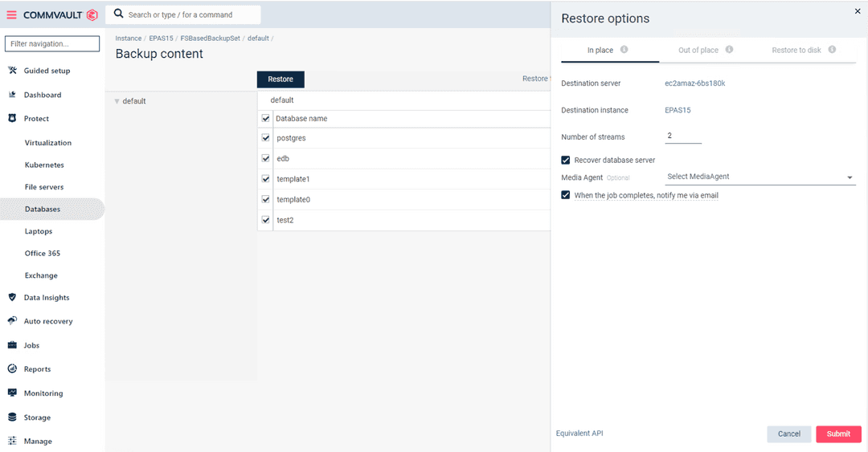The height and width of the screenshot is (452, 868).
Task: Switch to the Restore to disk tab
Action: pyautogui.click(x=796, y=50)
